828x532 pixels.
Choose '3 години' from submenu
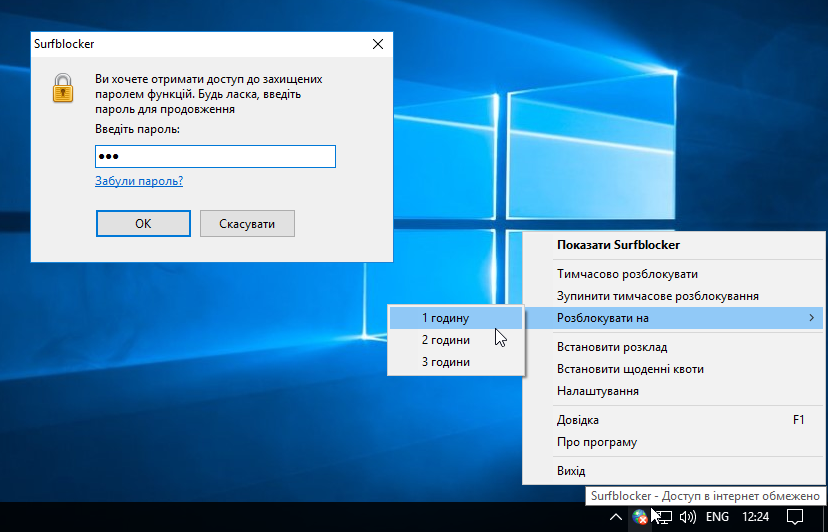(x=456, y=362)
